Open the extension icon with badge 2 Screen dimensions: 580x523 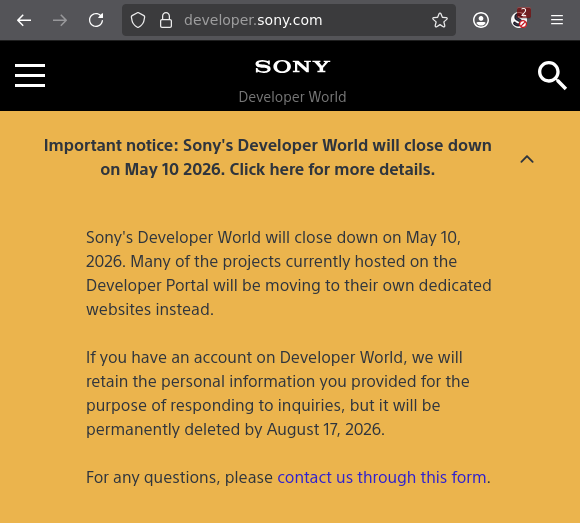coord(519,19)
